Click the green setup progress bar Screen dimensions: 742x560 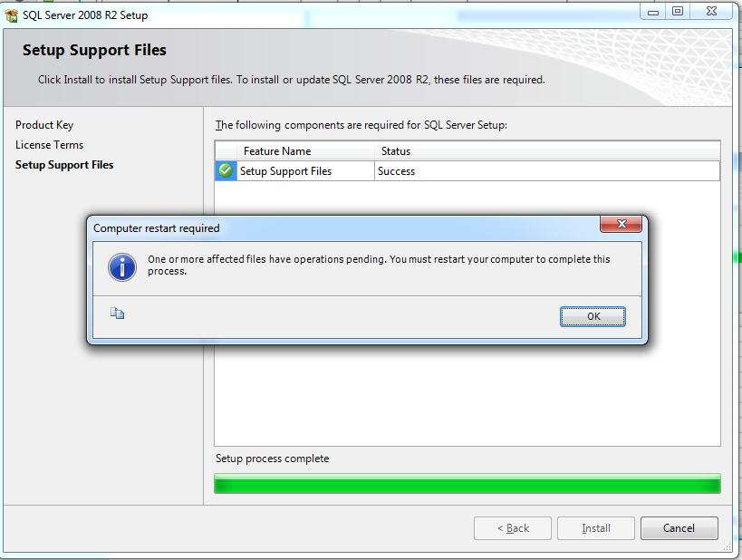[467, 483]
